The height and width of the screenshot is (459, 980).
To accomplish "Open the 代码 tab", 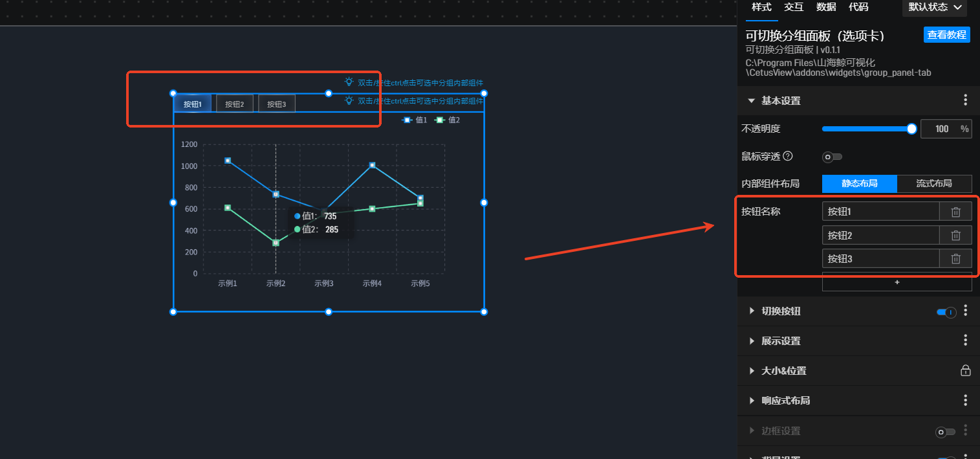I will tap(858, 7).
